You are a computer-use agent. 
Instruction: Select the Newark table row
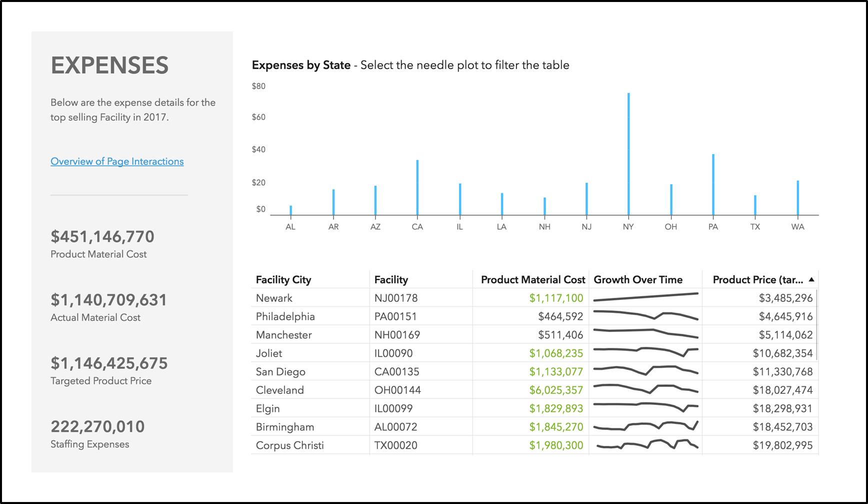coord(274,298)
